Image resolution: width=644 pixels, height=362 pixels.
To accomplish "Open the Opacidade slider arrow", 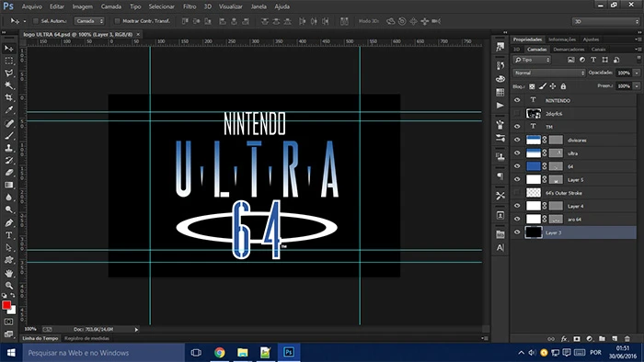I will (637, 73).
